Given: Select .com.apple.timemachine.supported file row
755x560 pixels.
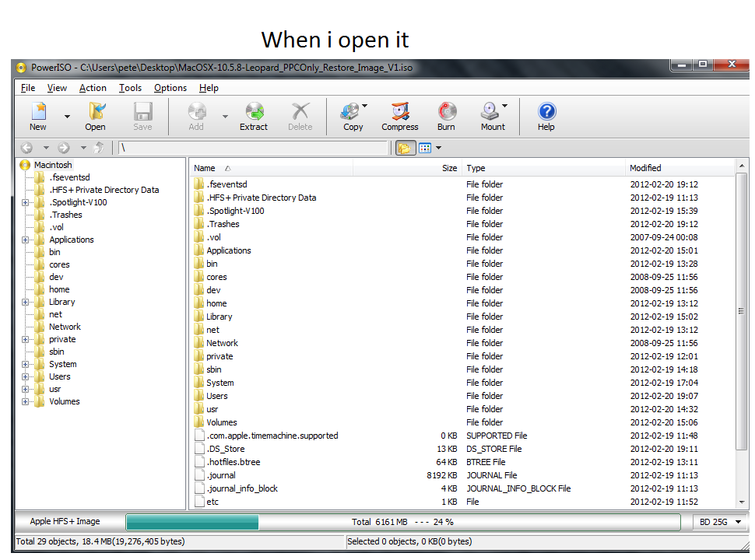Looking at the screenshot, I should coord(462,436).
